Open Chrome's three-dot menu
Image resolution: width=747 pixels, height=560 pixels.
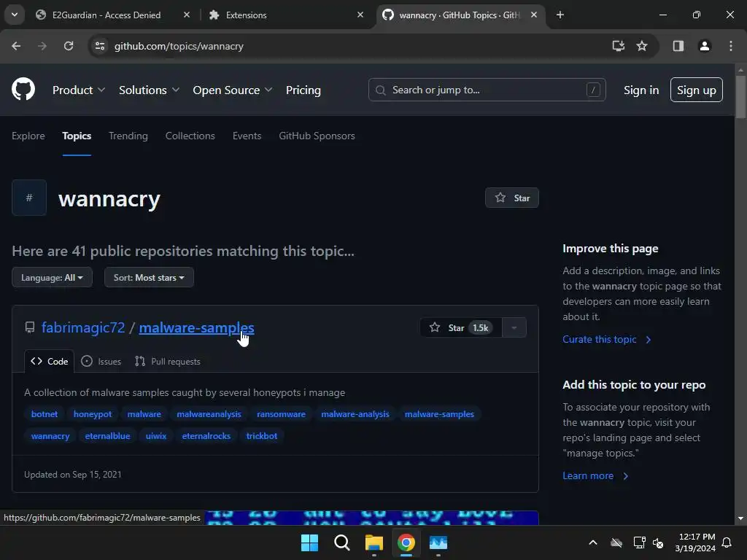click(731, 46)
